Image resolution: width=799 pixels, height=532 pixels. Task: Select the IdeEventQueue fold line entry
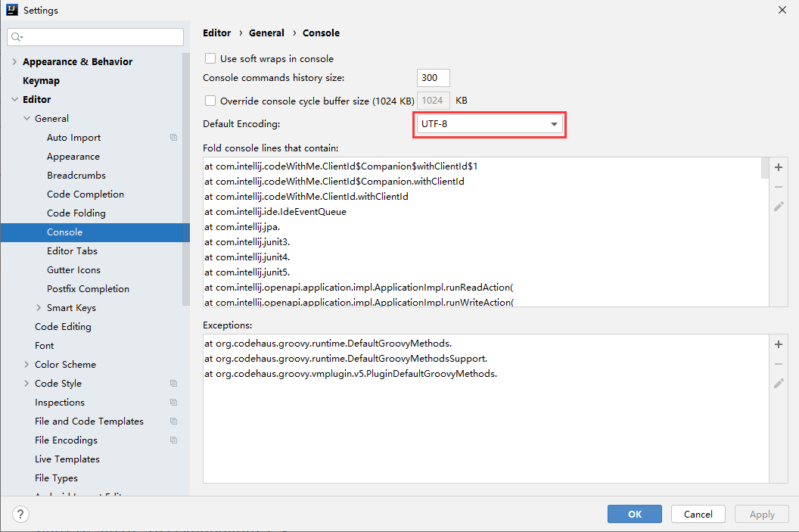pos(275,211)
